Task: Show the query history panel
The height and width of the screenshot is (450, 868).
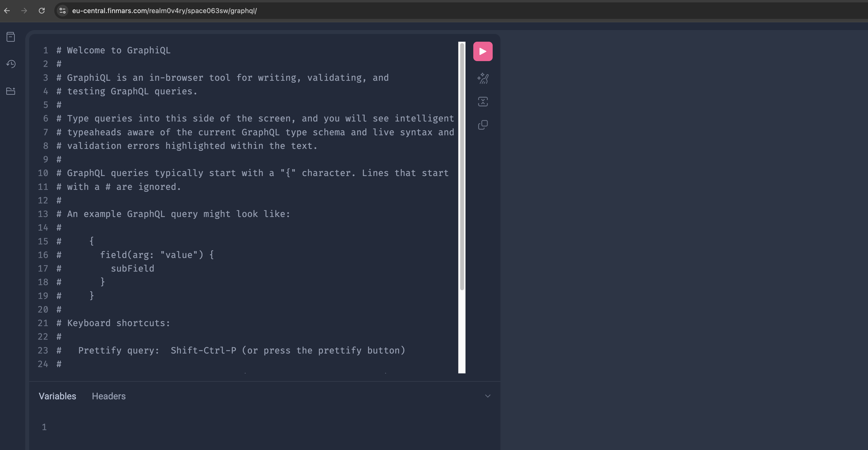Action: [x=11, y=64]
